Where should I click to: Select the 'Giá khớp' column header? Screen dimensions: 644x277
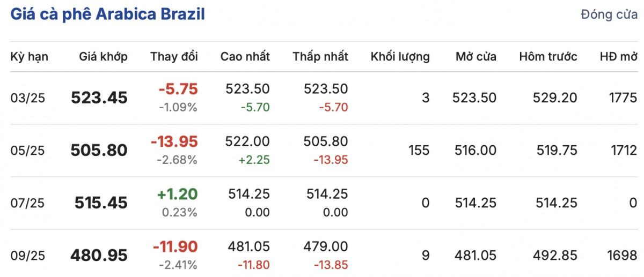[x=103, y=56]
